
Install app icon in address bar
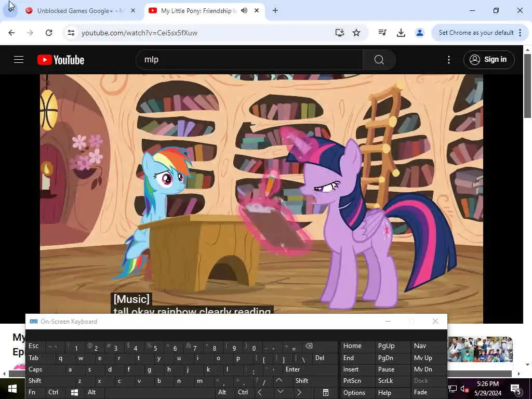[339, 33]
